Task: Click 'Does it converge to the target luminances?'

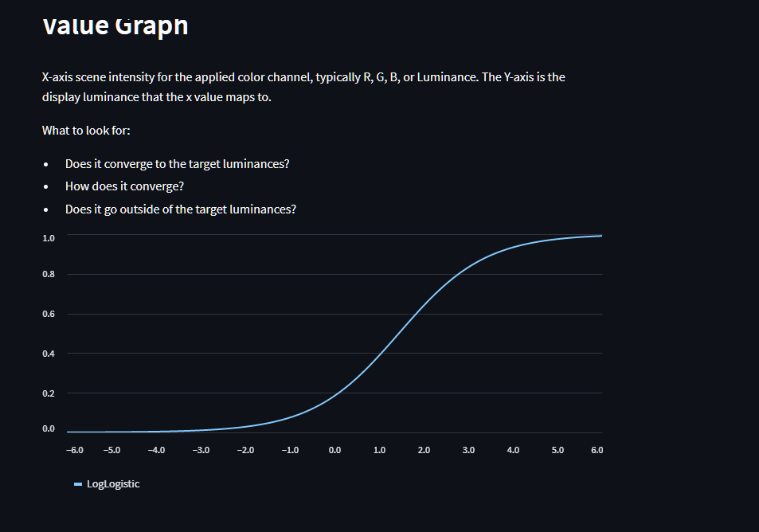Action: click(177, 164)
